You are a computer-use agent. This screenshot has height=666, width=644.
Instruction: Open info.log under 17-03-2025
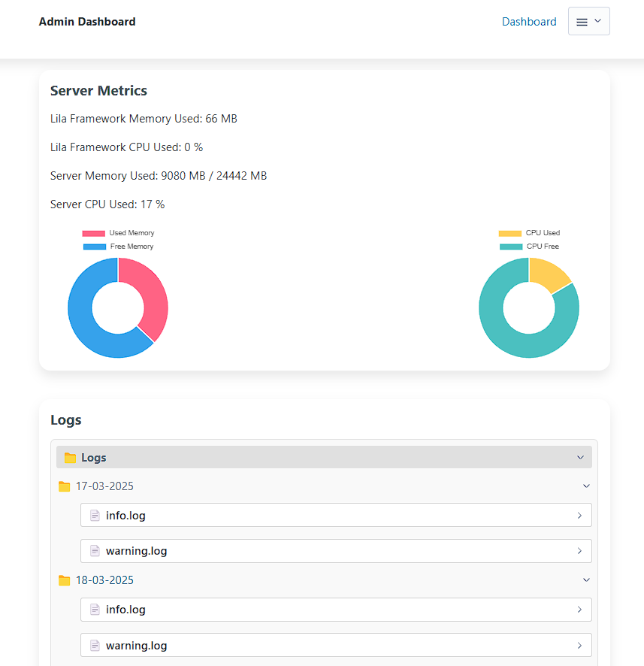coord(336,515)
